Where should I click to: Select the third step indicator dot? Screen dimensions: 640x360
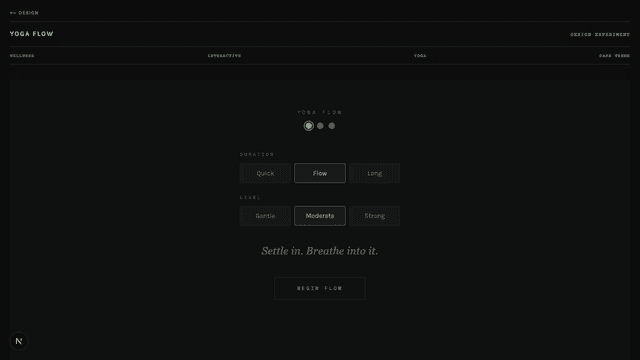(332, 126)
